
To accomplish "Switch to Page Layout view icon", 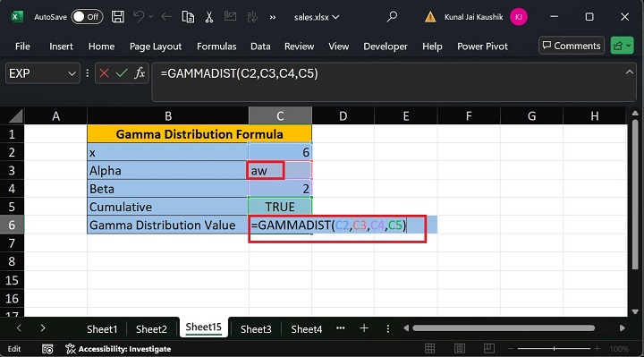I will point(460,349).
